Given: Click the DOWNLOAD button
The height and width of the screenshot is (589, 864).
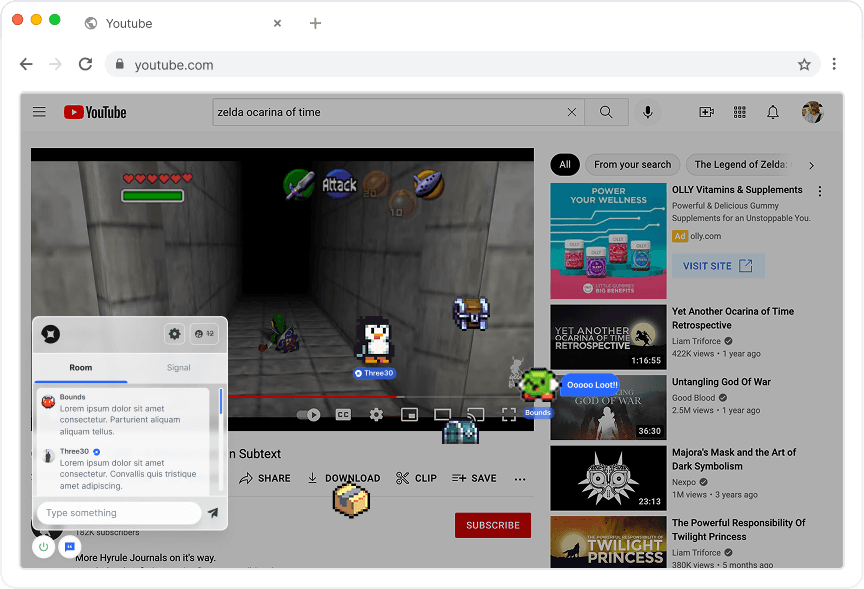Looking at the screenshot, I should (344, 478).
